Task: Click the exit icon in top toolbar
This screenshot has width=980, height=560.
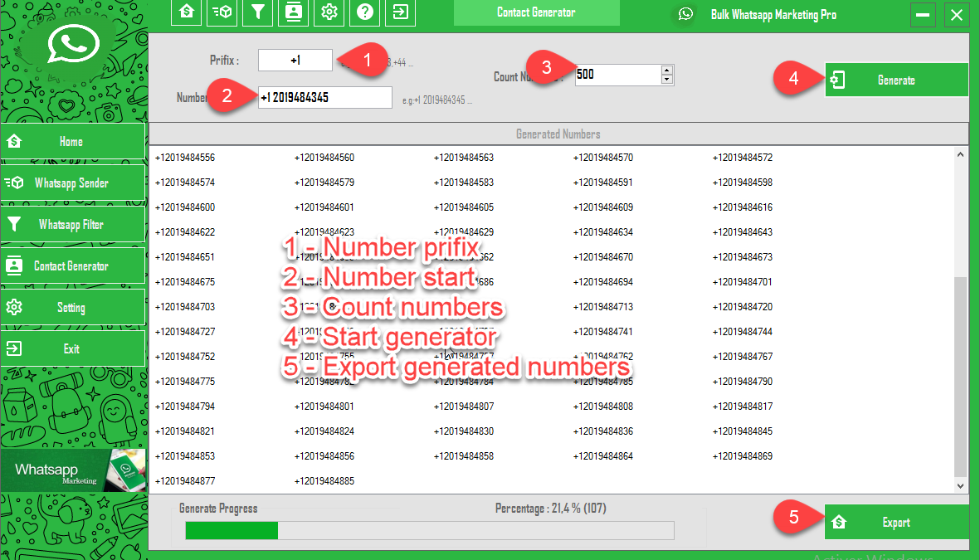Action: [401, 12]
